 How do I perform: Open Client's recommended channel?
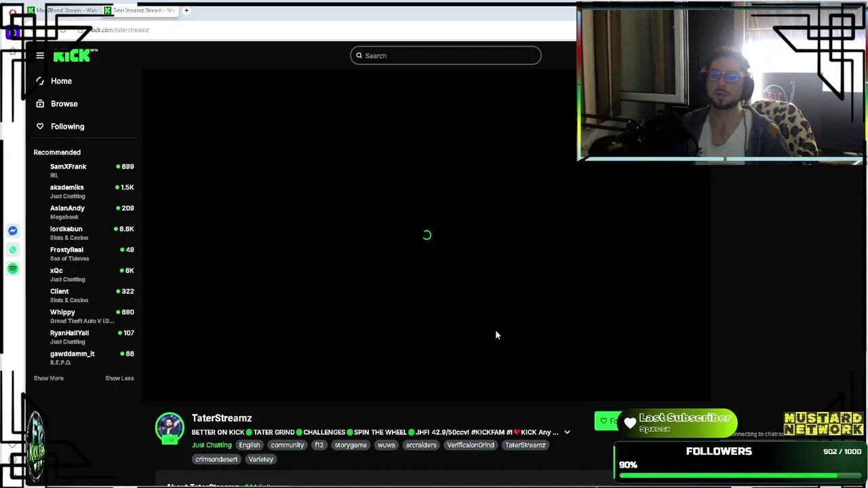click(x=85, y=295)
